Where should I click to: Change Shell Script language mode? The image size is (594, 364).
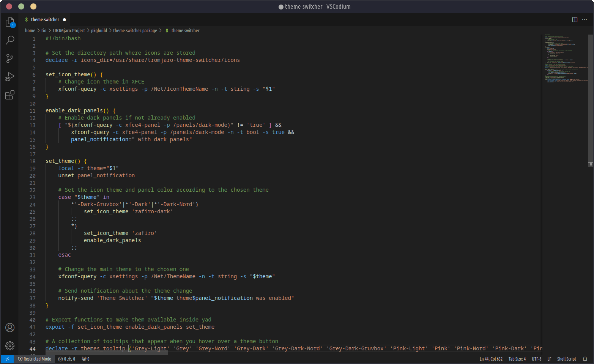click(x=566, y=359)
